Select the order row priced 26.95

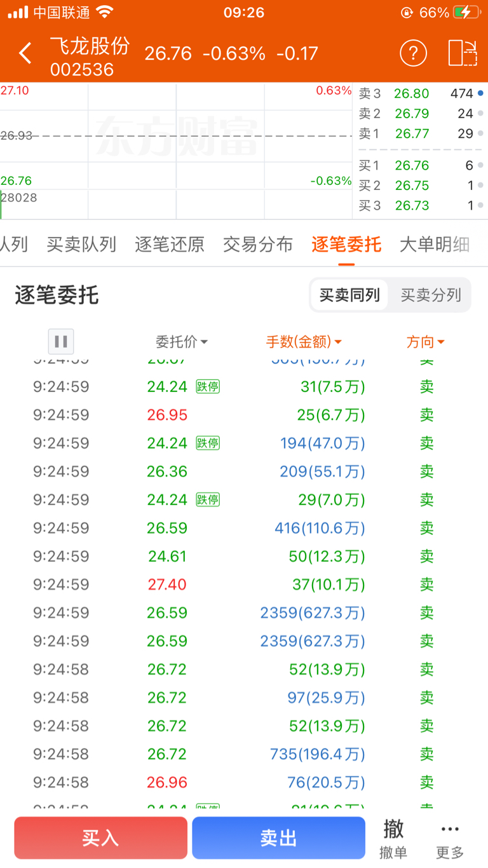click(x=244, y=415)
